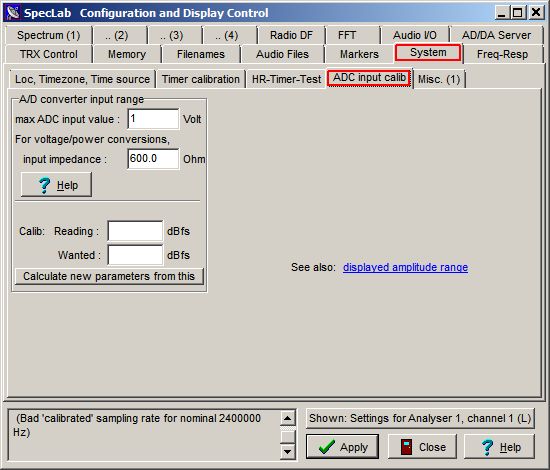Switch to the Markers tab
This screenshot has height=470, width=550.
click(x=359, y=54)
